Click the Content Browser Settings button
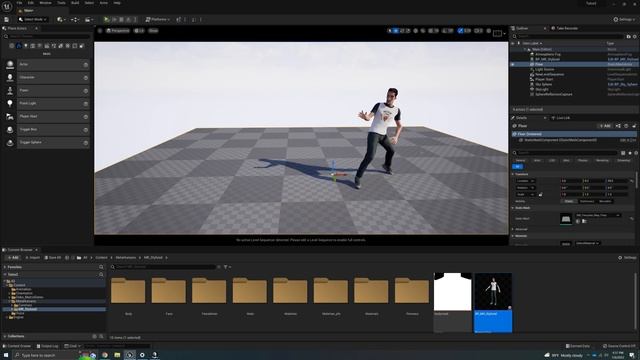 [627, 258]
